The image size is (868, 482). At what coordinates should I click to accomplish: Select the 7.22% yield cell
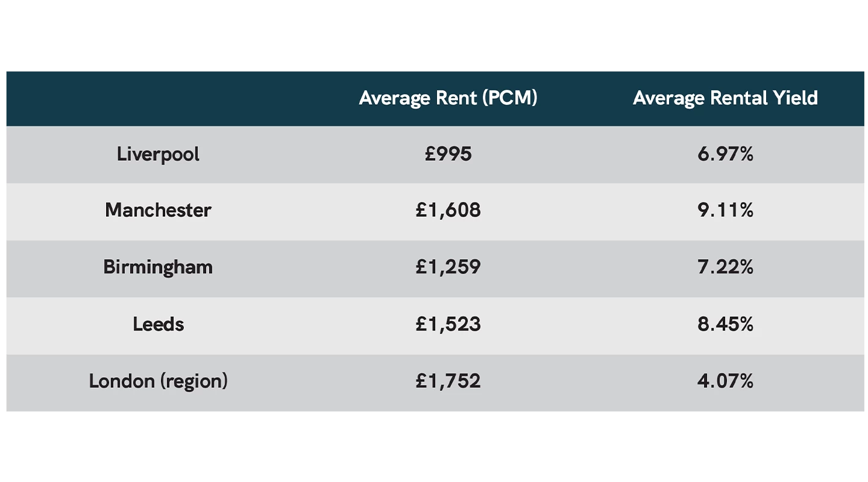click(725, 267)
